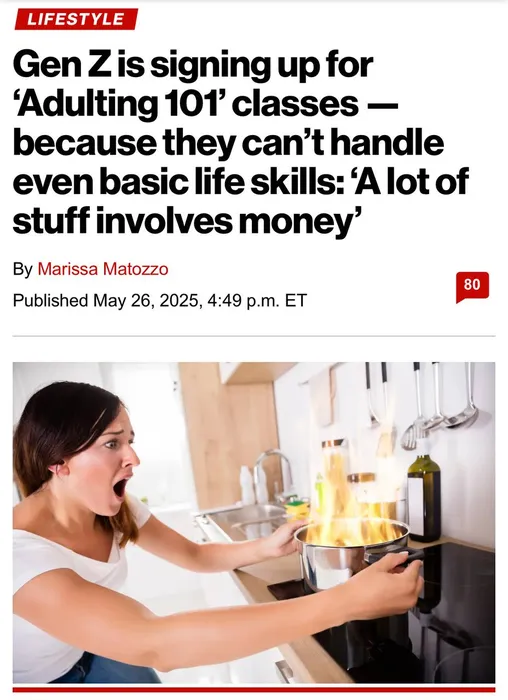Open the 80 comments speech bubble
Image resolution: width=508 pixels, height=700 pixels.
[x=472, y=287]
